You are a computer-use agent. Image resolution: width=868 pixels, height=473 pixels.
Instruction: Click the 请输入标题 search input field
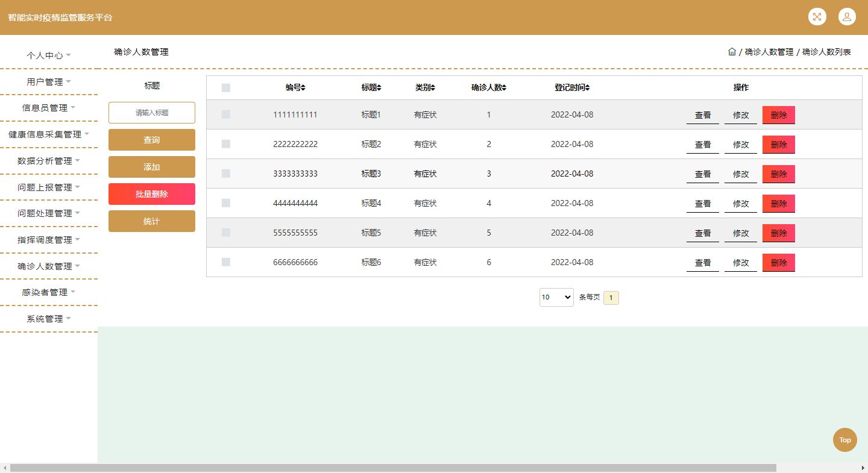152,113
